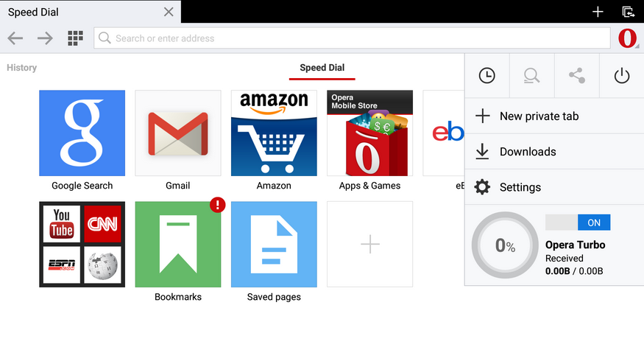Click the red alert badge on Bookmarks
Viewport: 644px width, 350px height.
[x=217, y=204]
